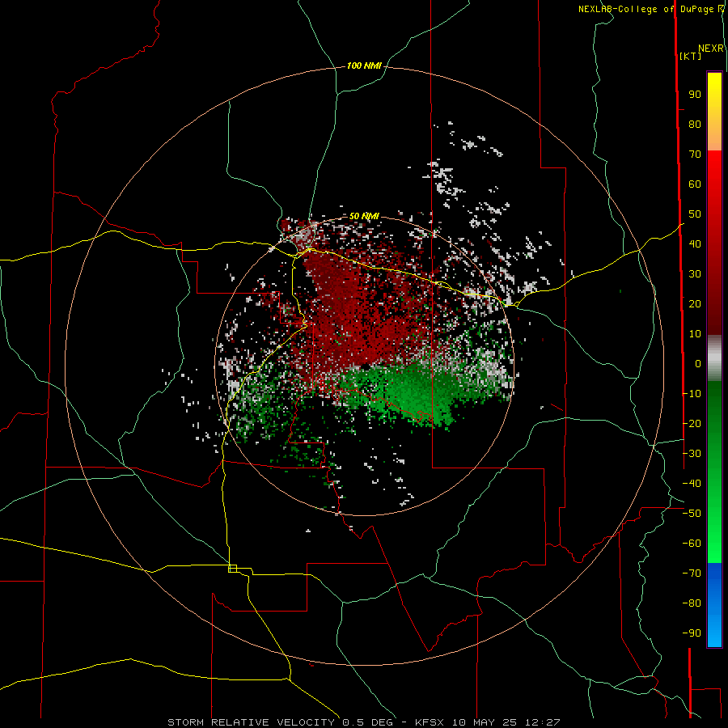Click the 50 value on velocity scale
728x728 pixels.
pyautogui.click(x=695, y=214)
